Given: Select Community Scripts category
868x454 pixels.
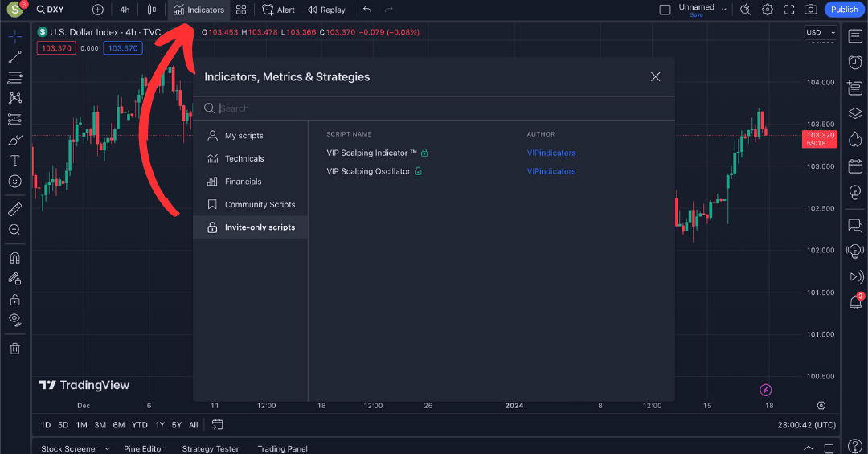Looking at the screenshot, I should click(x=251, y=204).
